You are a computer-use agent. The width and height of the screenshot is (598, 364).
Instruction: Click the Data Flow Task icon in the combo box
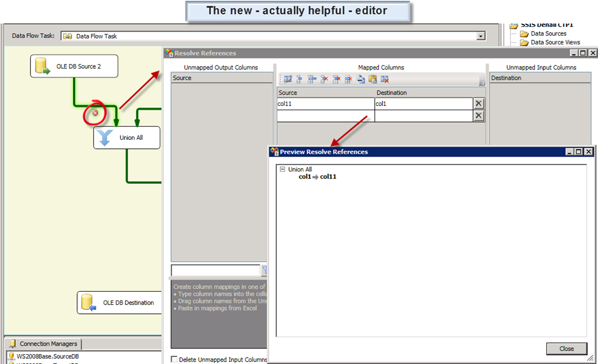68,36
